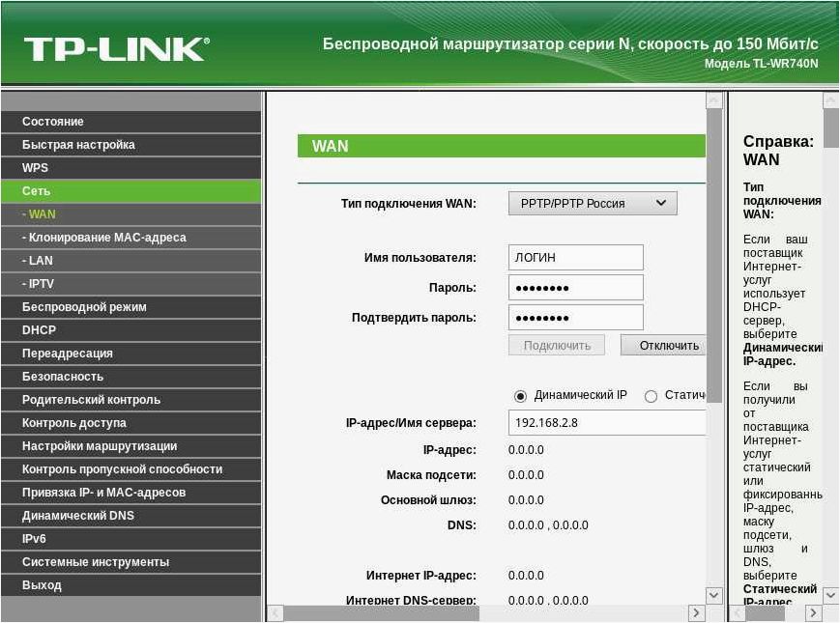Click help panel scroll-up arrow
840x623 pixels.
(831, 100)
